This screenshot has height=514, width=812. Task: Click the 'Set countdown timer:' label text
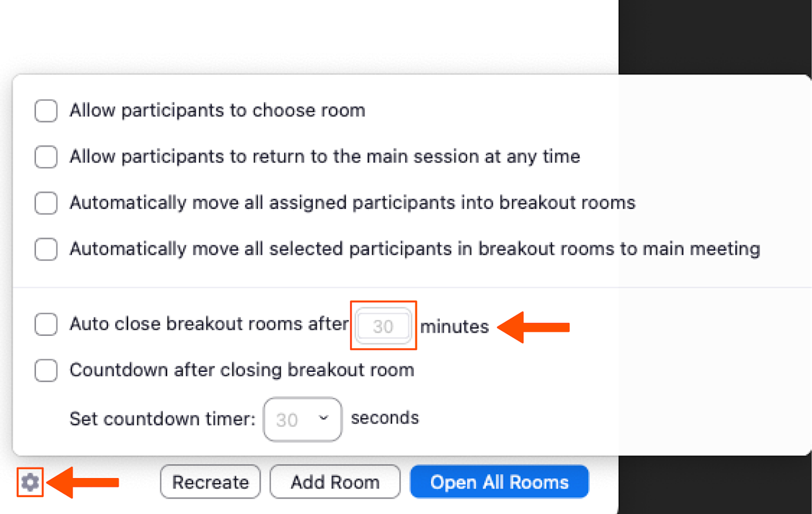[162, 419]
